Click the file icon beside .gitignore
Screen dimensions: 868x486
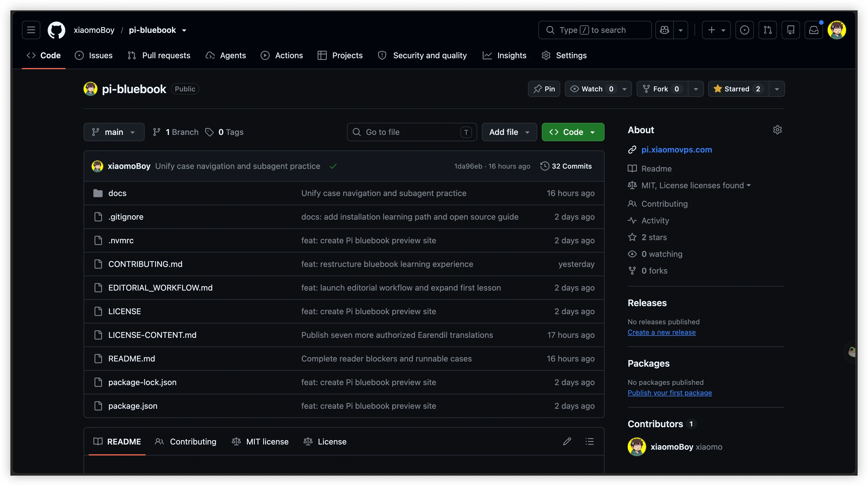(x=98, y=217)
